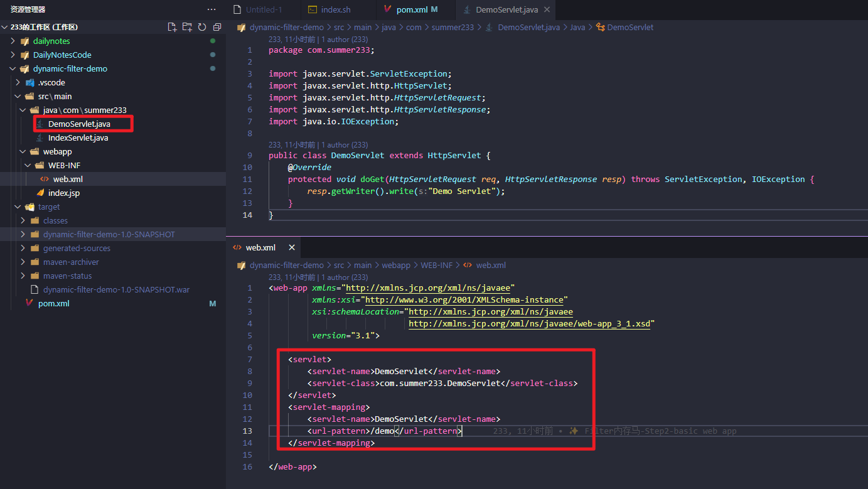Open dynamic-filter-demo-1.0-SNAPSHOT.war file
This screenshot has width=868, height=489.
click(x=116, y=289)
